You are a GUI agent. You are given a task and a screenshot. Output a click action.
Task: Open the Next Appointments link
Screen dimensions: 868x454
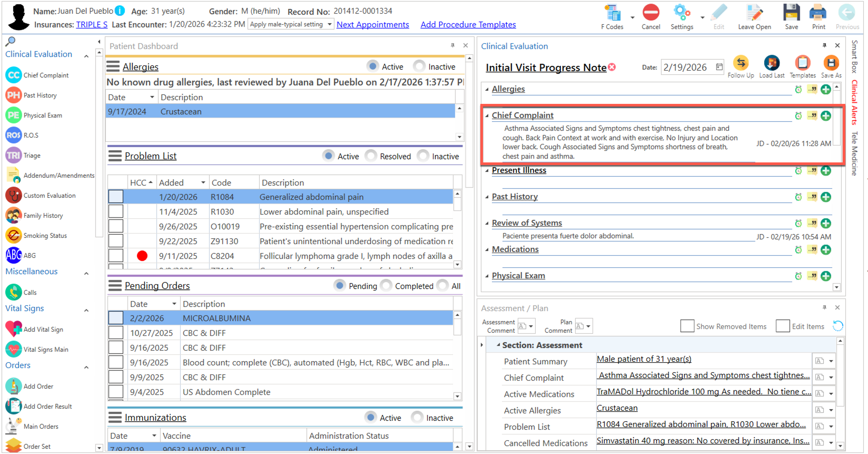click(373, 25)
